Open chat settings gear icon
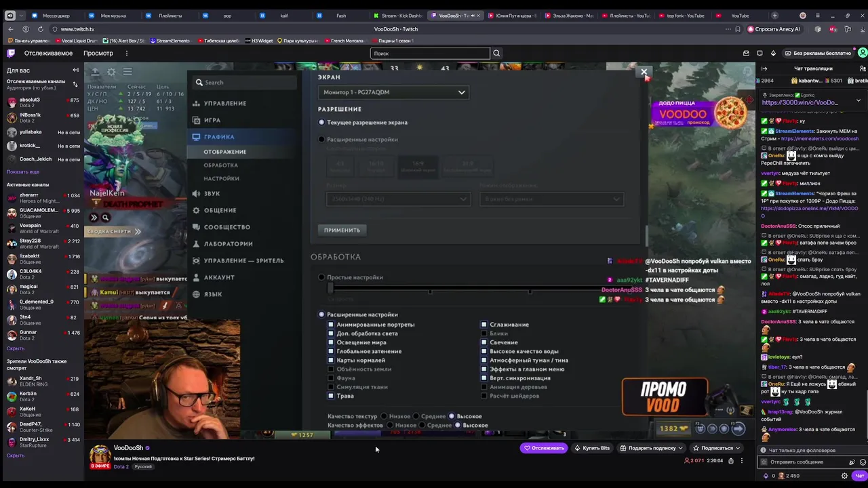The width and height of the screenshot is (868, 488). pos(844,476)
